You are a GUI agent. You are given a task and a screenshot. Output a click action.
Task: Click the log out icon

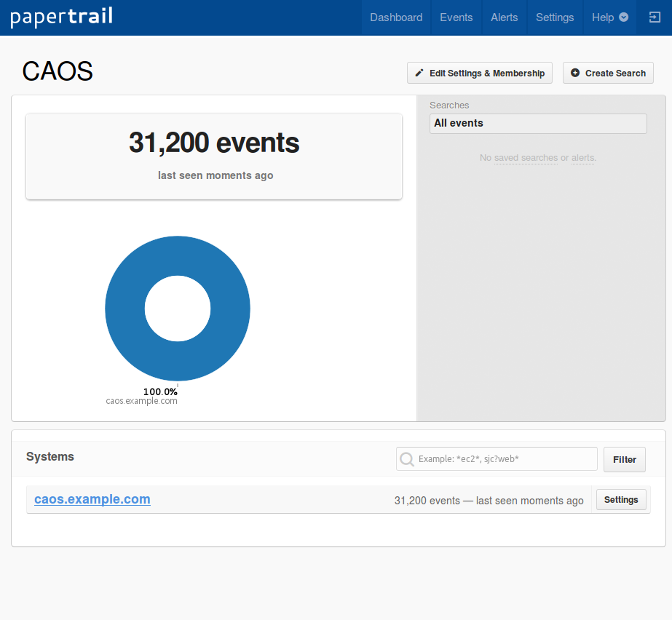(655, 17)
